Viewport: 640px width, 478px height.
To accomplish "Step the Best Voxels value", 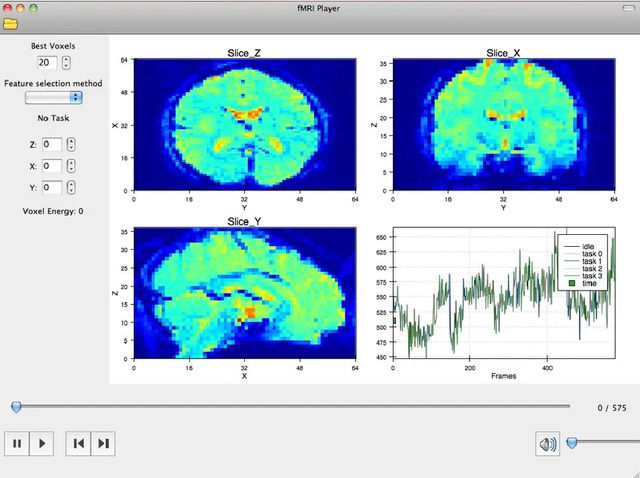I will (x=66, y=62).
